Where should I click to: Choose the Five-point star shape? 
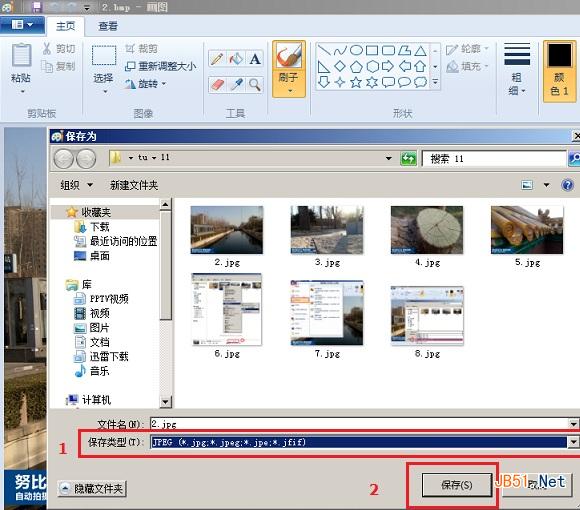(x=356, y=82)
